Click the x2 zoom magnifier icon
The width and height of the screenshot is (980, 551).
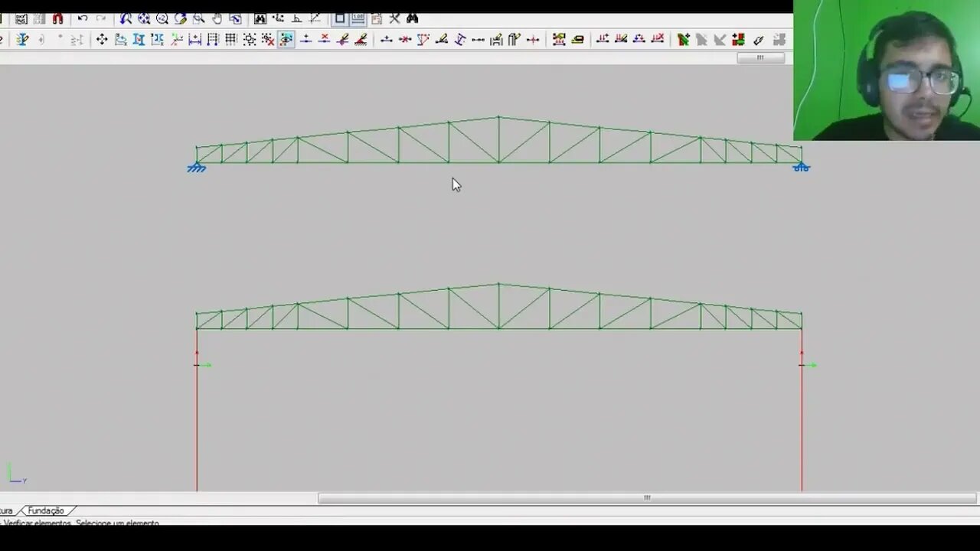point(162,18)
